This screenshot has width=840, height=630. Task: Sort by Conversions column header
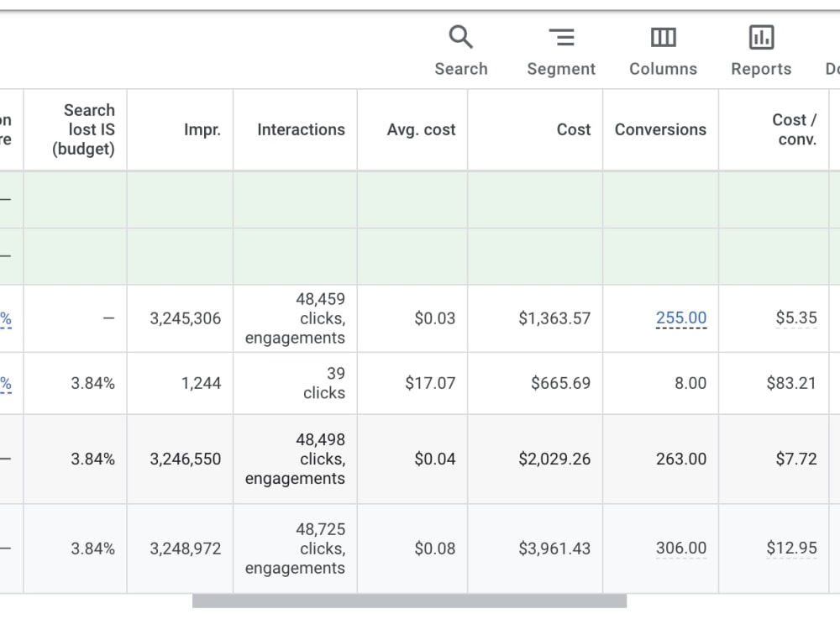(660, 129)
